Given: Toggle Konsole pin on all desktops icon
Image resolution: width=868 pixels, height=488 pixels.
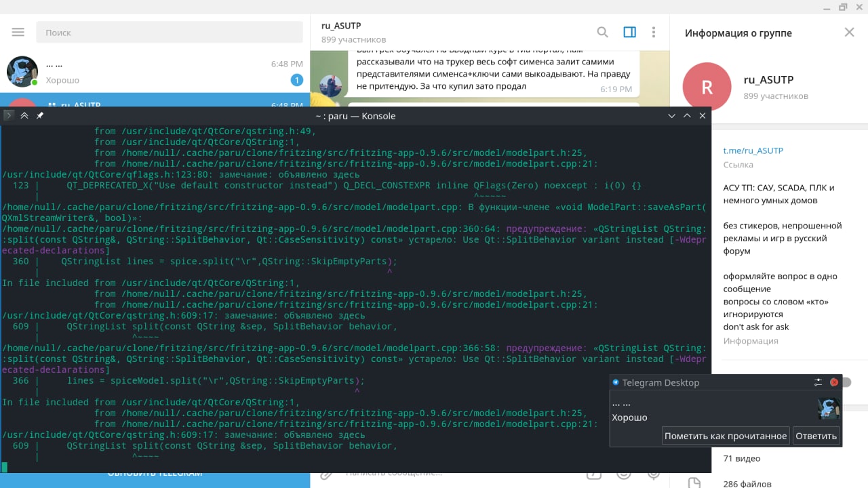Looking at the screenshot, I should [x=40, y=116].
